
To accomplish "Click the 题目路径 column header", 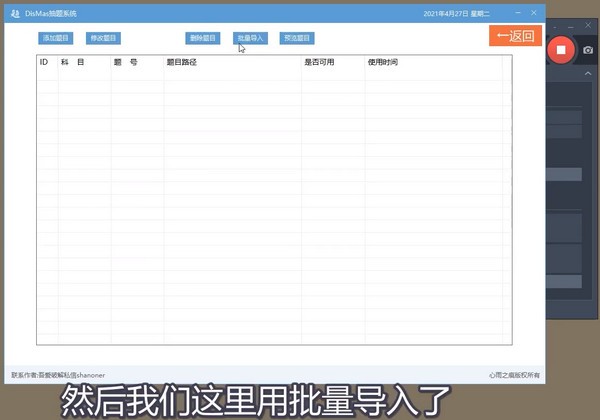I will click(x=233, y=62).
